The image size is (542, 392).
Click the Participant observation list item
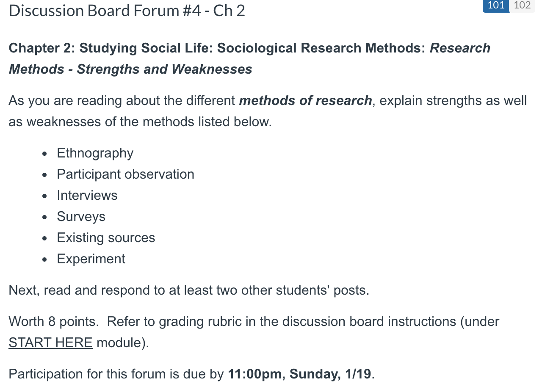[x=125, y=174]
